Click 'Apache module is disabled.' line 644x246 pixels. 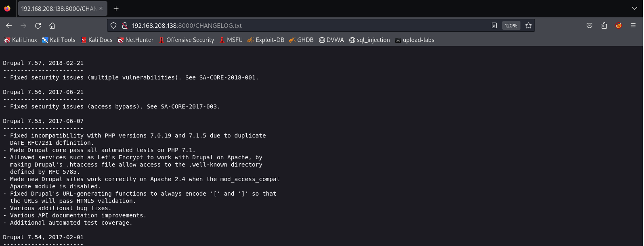55,186
